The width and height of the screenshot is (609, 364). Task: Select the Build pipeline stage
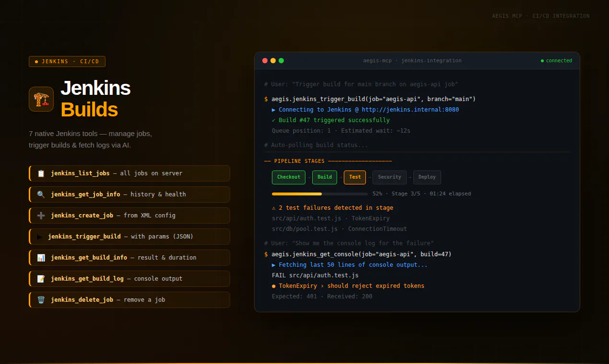click(325, 177)
